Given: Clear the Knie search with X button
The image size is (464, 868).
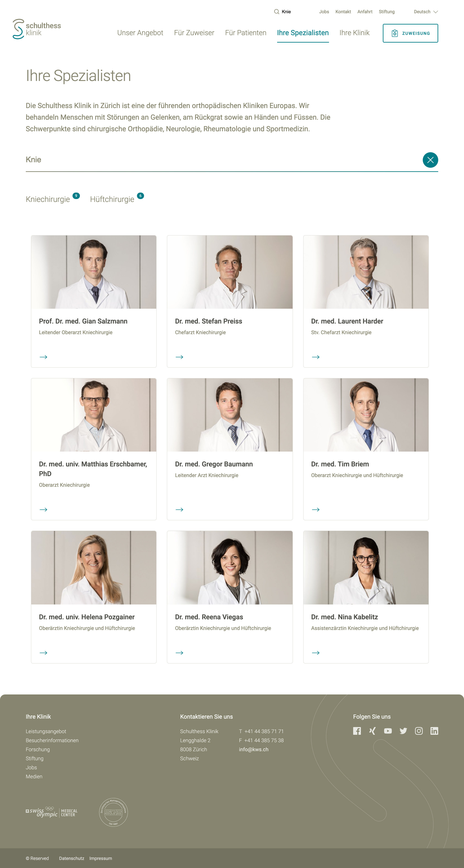Looking at the screenshot, I should (x=430, y=160).
